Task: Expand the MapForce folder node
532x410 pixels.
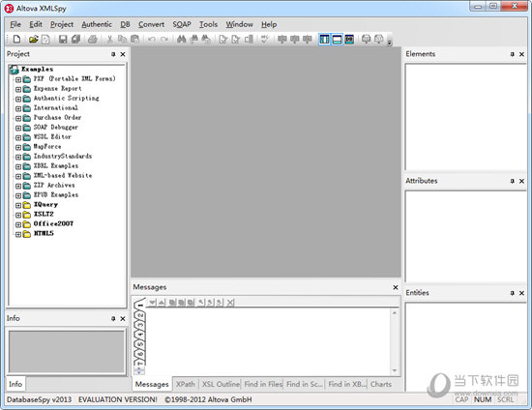Action: pos(18,147)
